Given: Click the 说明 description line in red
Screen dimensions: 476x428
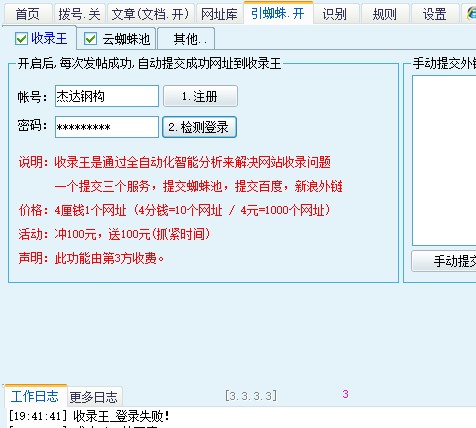Looking at the screenshot, I should point(175,162).
